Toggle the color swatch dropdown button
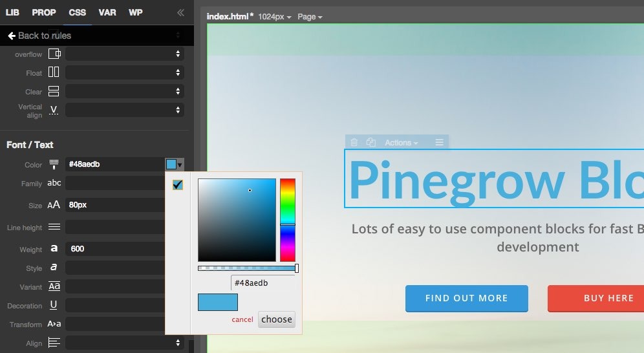This screenshot has width=644, height=353. pyautogui.click(x=175, y=164)
